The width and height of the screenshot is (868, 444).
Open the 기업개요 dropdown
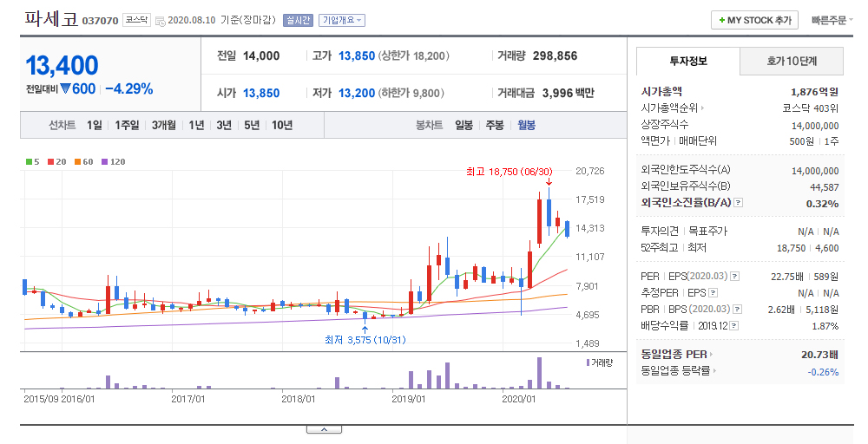342,21
